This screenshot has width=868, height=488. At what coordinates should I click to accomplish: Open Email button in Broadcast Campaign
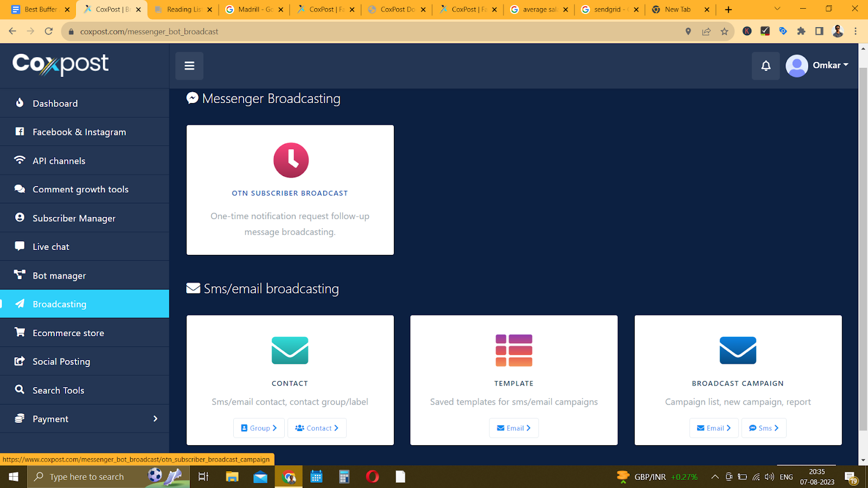[714, 428]
